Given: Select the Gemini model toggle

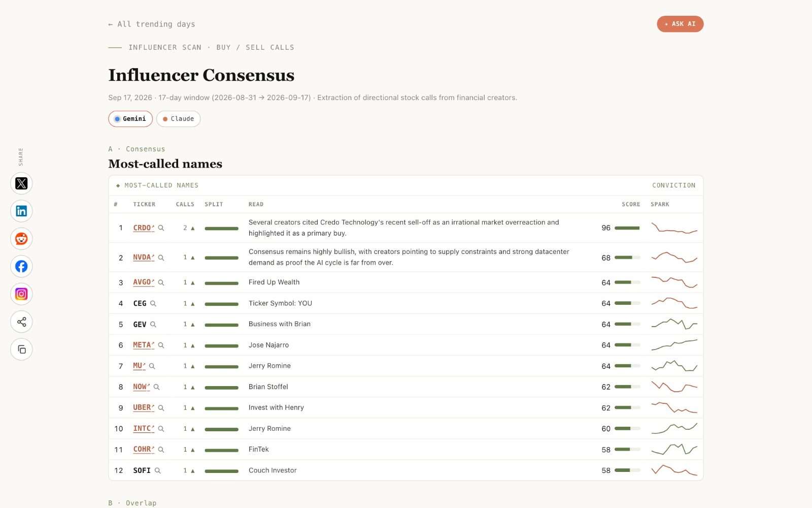Looking at the screenshot, I should coord(130,119).
